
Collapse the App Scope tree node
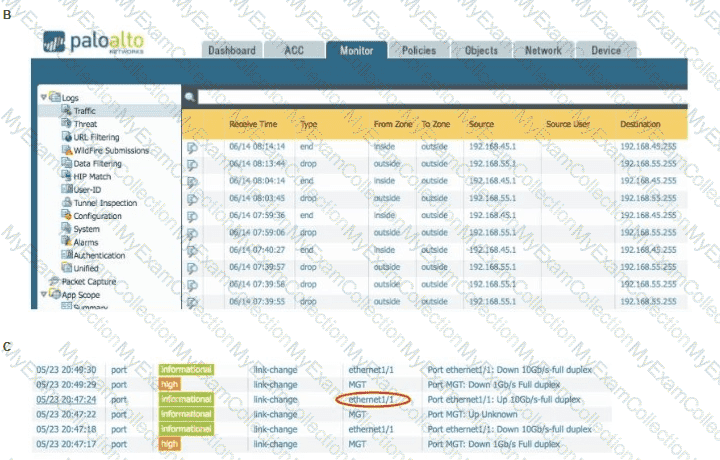[43, 295]
